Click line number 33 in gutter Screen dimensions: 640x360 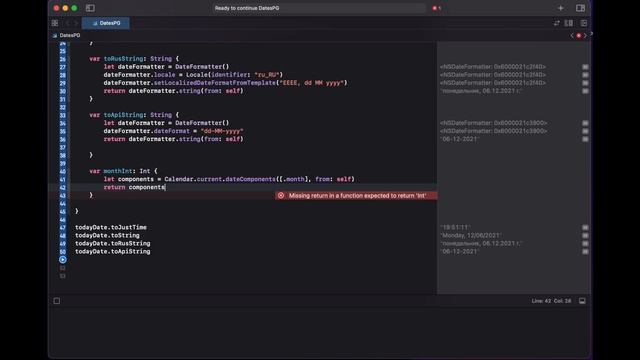tap(62, 115)
